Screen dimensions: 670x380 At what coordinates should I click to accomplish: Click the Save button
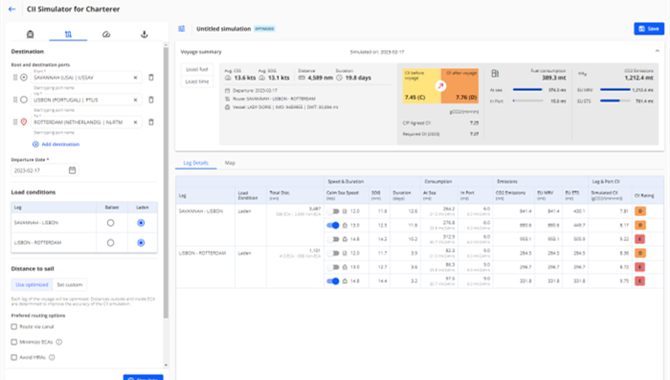649,29
